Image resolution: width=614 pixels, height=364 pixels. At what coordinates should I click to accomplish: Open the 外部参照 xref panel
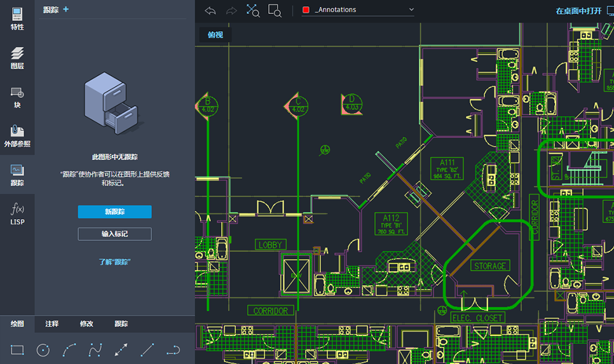[x=17, y=136]
